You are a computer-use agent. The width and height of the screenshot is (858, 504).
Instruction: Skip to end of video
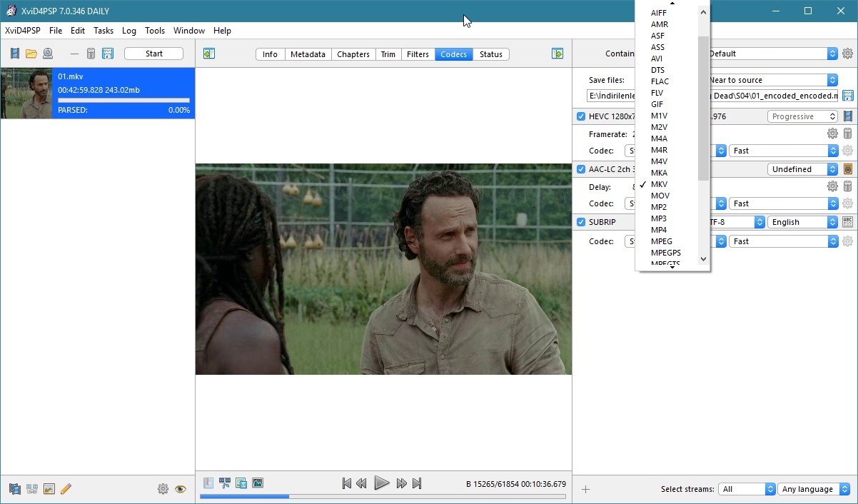click(418, 483)
